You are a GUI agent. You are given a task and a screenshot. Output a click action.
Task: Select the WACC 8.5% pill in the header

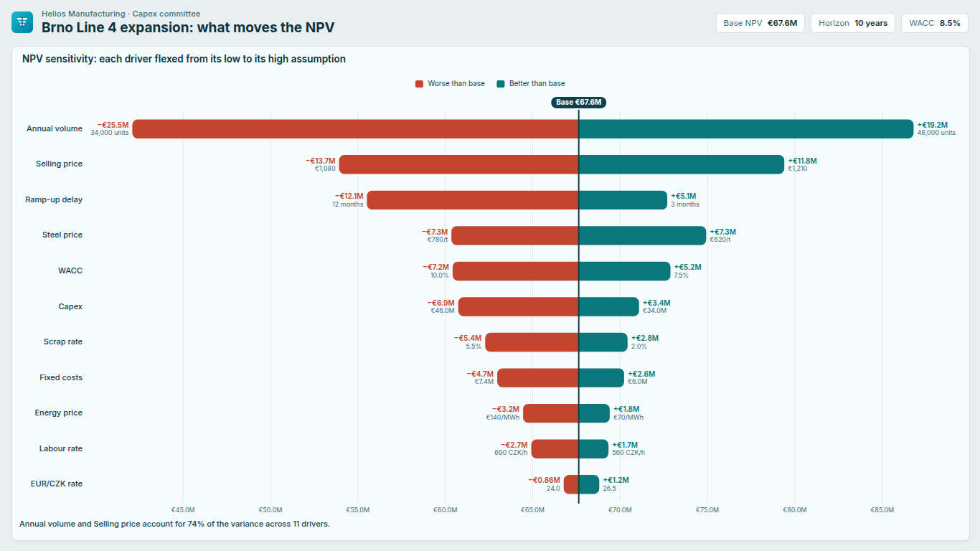tap(934, 23)
